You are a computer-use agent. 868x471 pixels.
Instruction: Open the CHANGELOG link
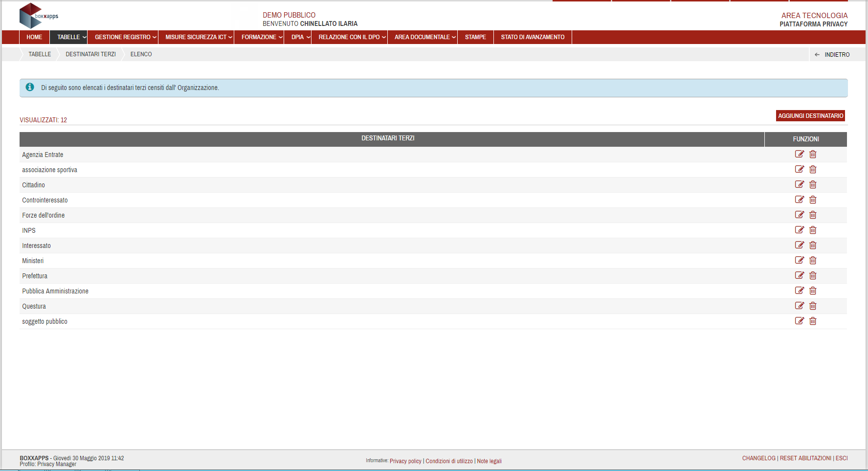pyautogui.click(x=759, y=458)
